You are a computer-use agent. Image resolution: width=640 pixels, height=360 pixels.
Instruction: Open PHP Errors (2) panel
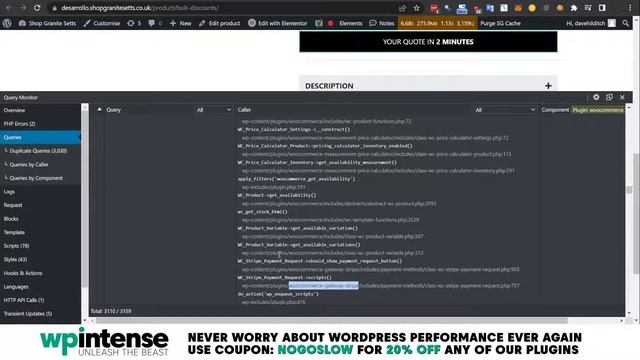click(40, 124)
